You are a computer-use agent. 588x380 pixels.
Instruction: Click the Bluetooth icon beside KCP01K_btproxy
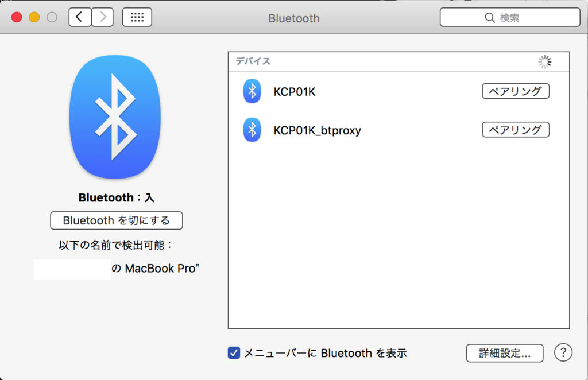point(252,130)
